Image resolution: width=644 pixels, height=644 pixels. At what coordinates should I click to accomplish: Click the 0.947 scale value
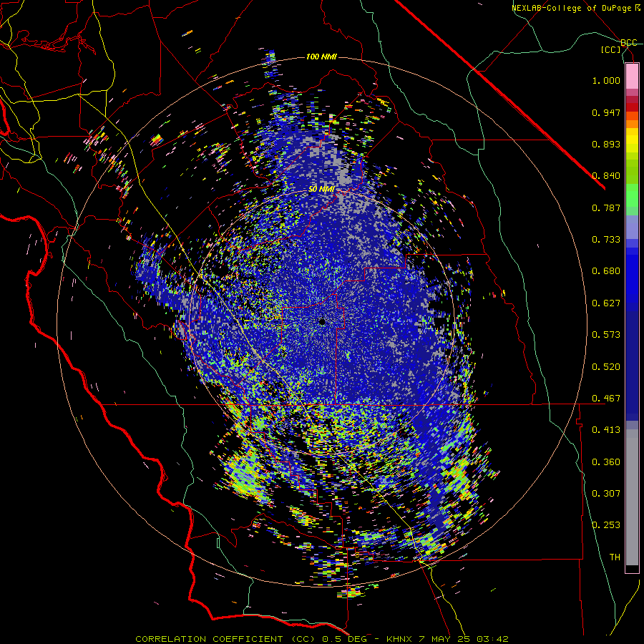[606, 112]
